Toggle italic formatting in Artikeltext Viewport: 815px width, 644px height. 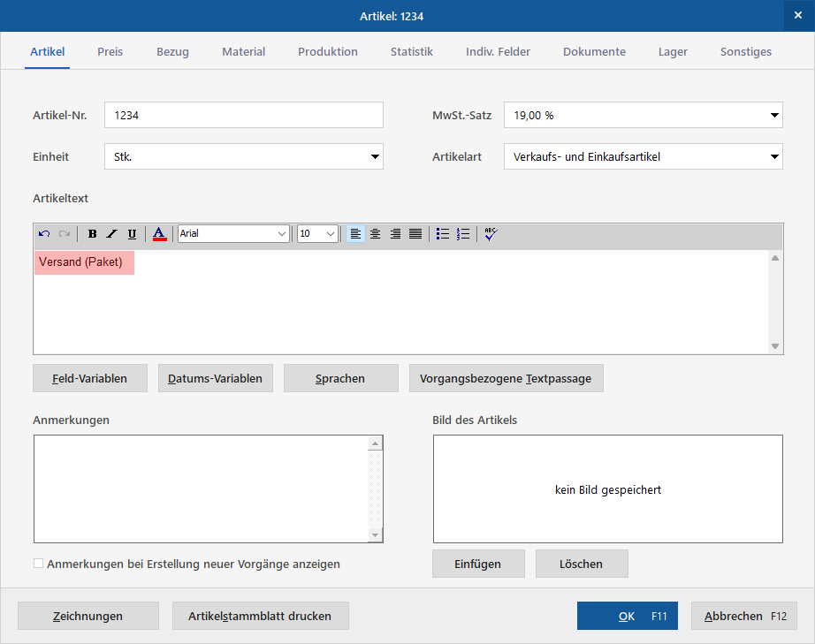pos(111,234)
